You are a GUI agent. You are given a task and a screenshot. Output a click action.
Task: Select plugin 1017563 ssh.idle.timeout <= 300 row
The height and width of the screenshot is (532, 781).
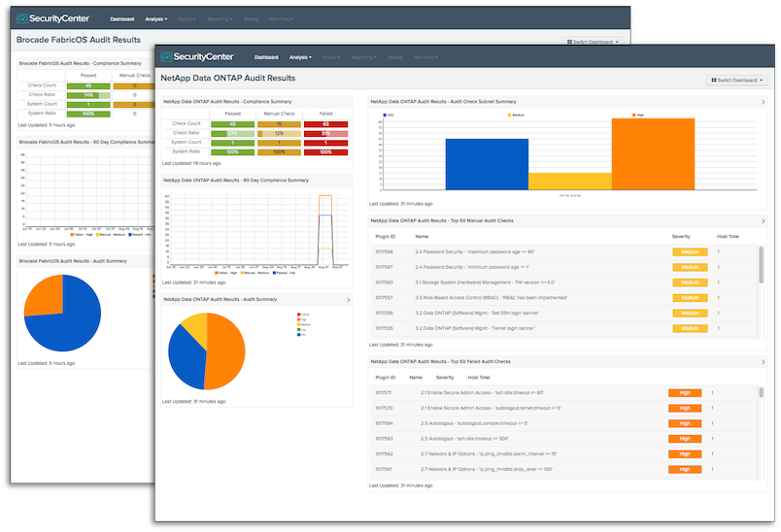[564, 439]
